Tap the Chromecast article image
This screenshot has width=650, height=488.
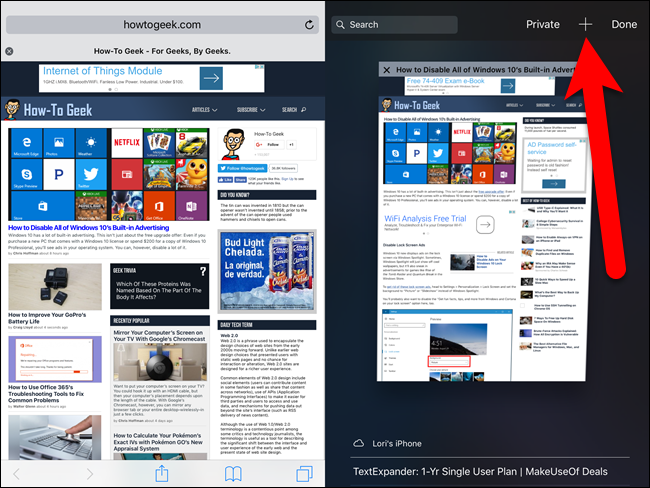[160, 362]
